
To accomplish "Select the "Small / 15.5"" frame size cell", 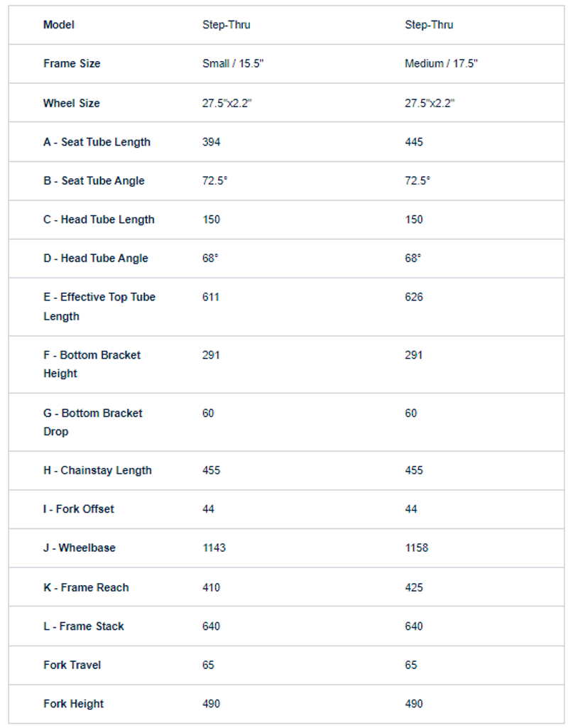I will click(x=233, y=64).
